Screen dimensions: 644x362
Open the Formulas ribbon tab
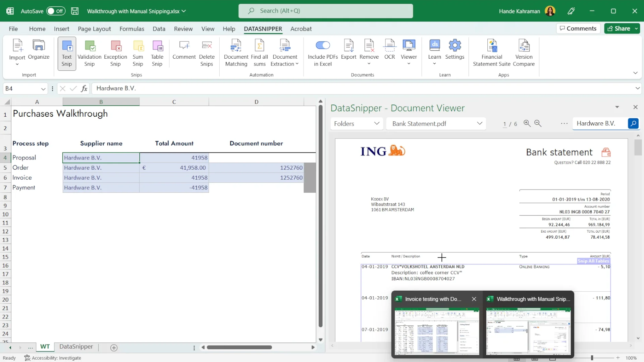132,29
